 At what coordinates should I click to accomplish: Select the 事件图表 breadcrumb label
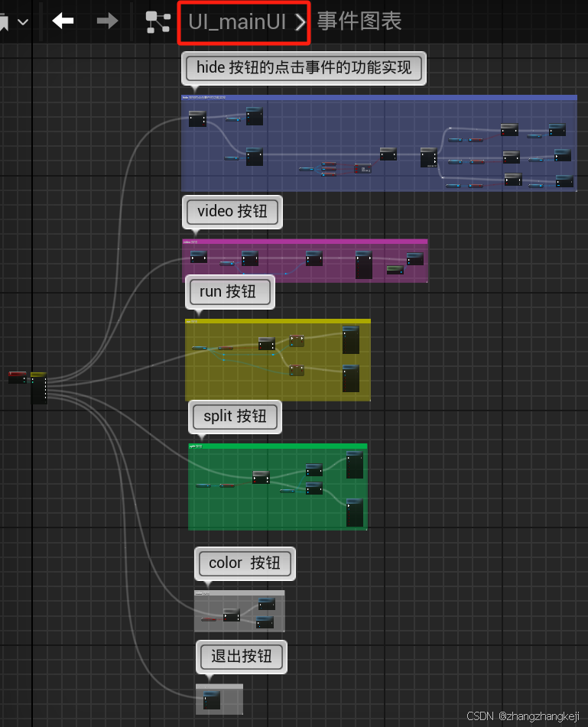359,21
